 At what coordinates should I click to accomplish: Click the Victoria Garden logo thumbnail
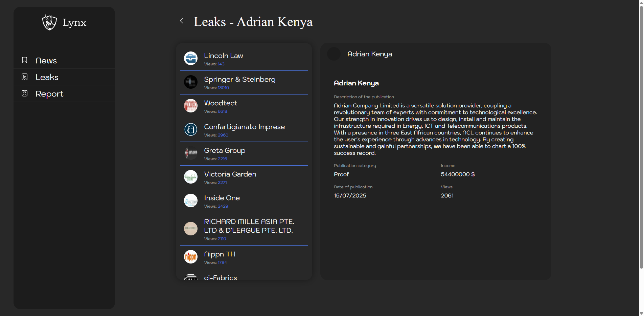click(x=191, y=177)
